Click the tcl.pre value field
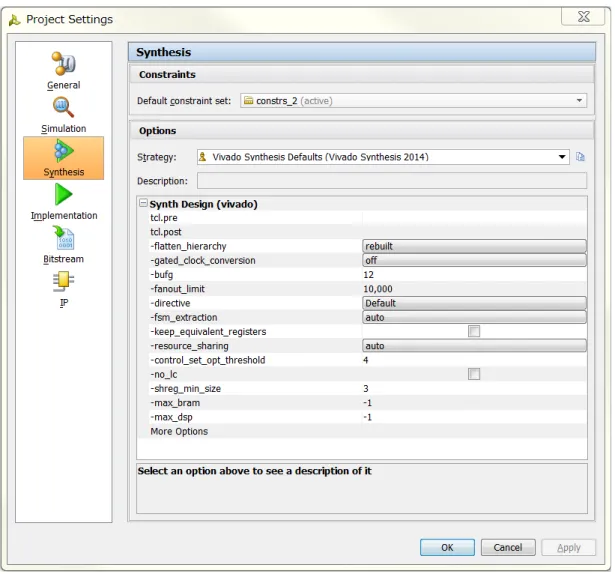The height and width of the screenshot is (574, 615). (474, 218)
